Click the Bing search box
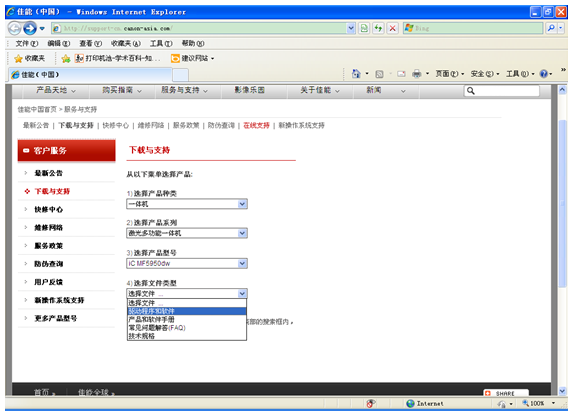This screenshot has width=575, height=417. pyautogui.click(x=473, y=28)
